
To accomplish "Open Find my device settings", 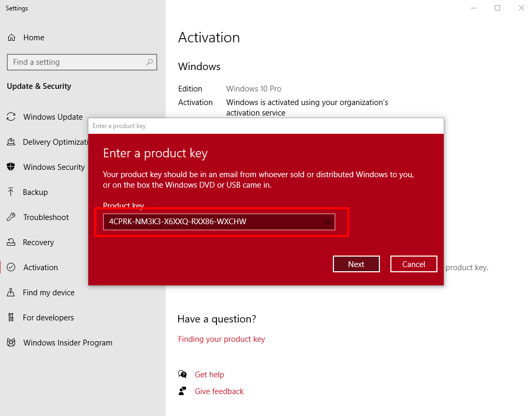I will click(x=49, y=293).
